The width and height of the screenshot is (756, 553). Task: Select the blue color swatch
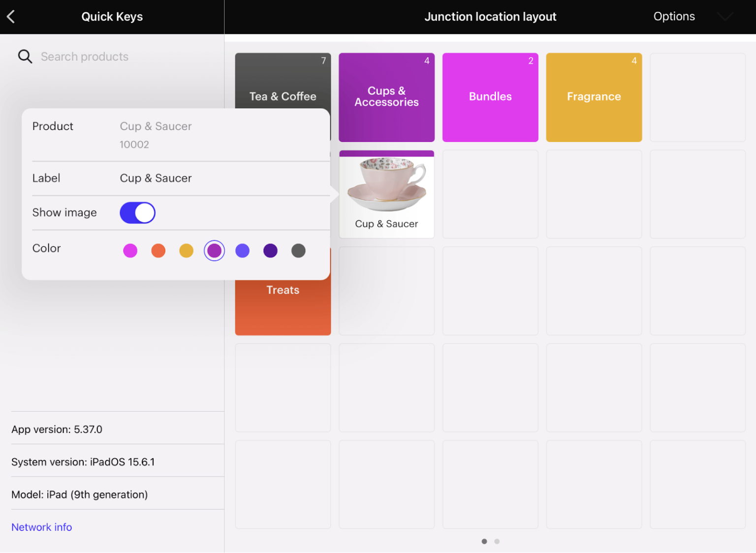(242, 250)
